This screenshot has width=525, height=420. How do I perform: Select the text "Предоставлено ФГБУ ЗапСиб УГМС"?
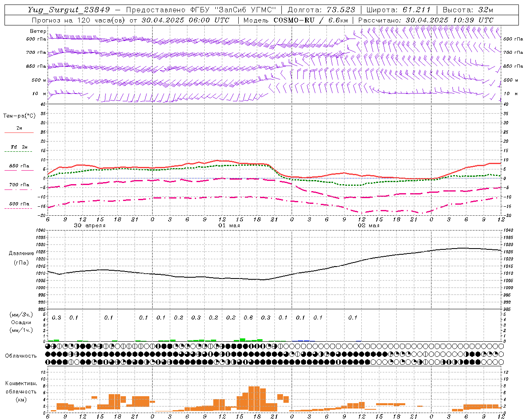coord(201,10)
